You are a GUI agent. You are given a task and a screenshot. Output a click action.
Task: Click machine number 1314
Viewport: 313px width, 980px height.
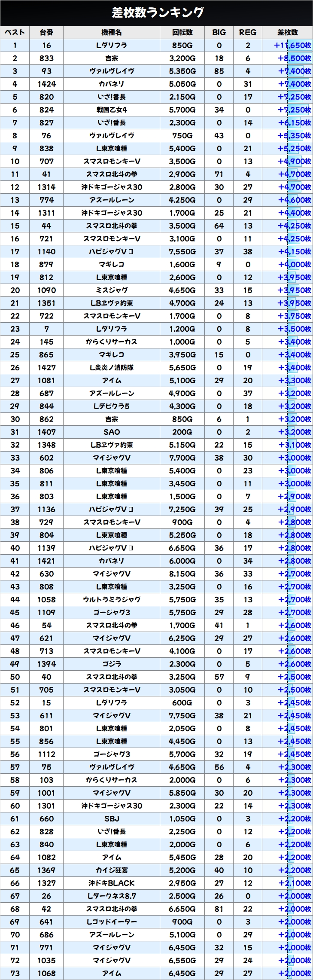click(46, 187)
